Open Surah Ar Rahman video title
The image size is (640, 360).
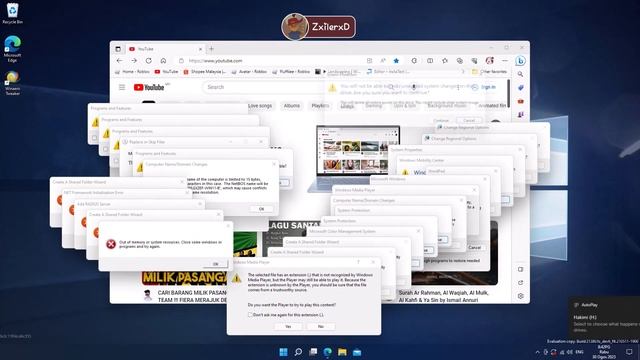(444, 296)
